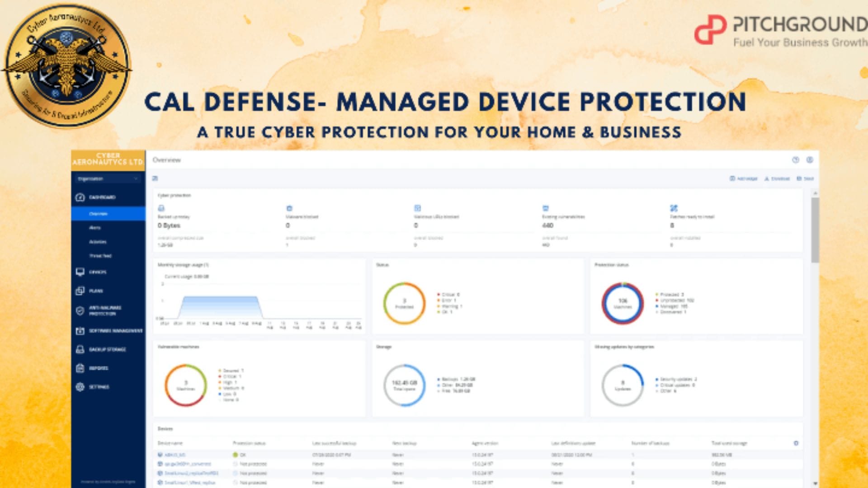Click the devices table column settings gear
The width and height of the screenshot is (868, 488).
pos(796,443)
